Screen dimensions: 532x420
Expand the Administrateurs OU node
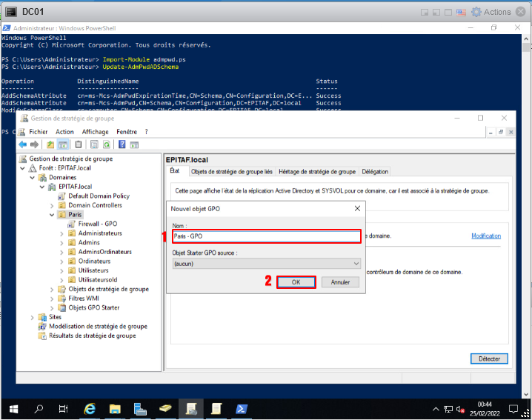coord(62,233)
